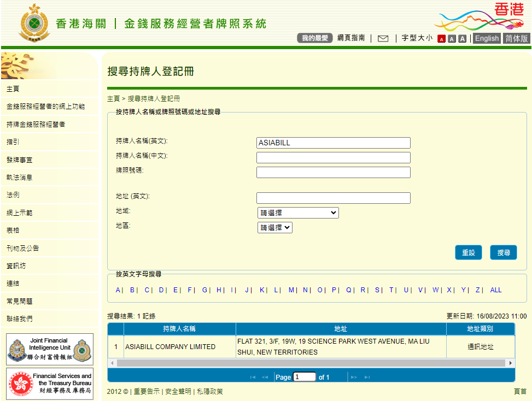Open the 地域 region dropdown
The width and height of the screenshot is (532, 401).
pos(297,213)
